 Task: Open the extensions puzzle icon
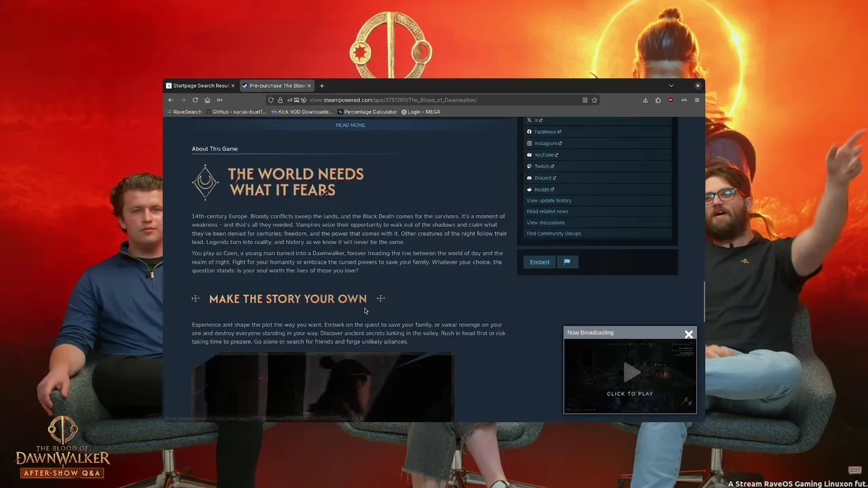point(658,100)
